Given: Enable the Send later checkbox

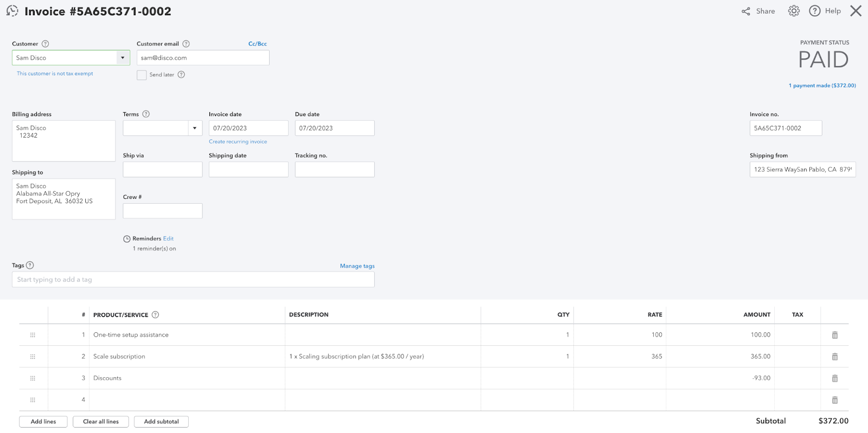Looking at the screenshot, I should tap(142, 75).
